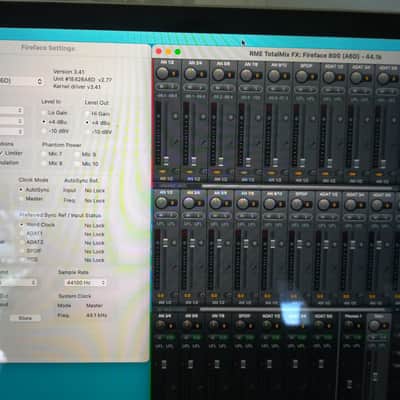Screen dimensions: 400x400
Task: Click the Fireface Settings window title
Action: (48, 48)
